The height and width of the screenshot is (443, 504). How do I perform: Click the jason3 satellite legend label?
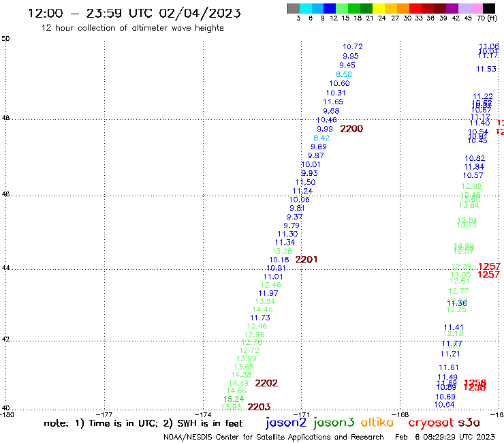click(334, 423)
